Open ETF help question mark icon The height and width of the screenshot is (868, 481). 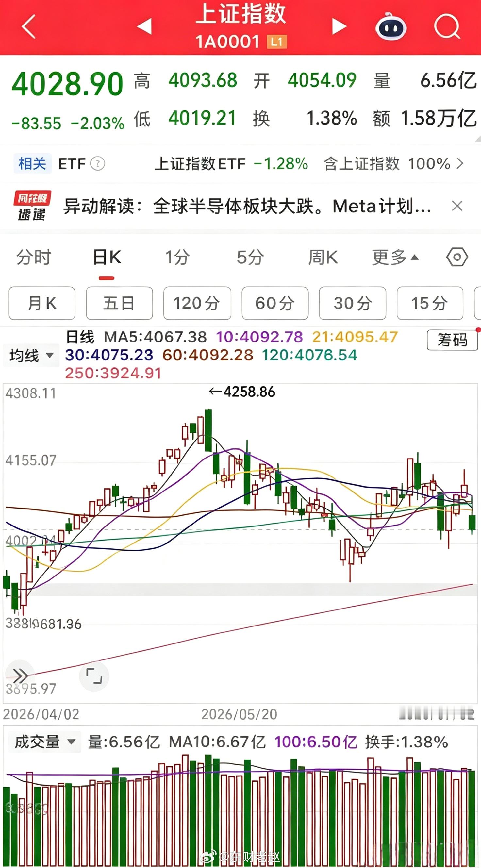(98, 164)
